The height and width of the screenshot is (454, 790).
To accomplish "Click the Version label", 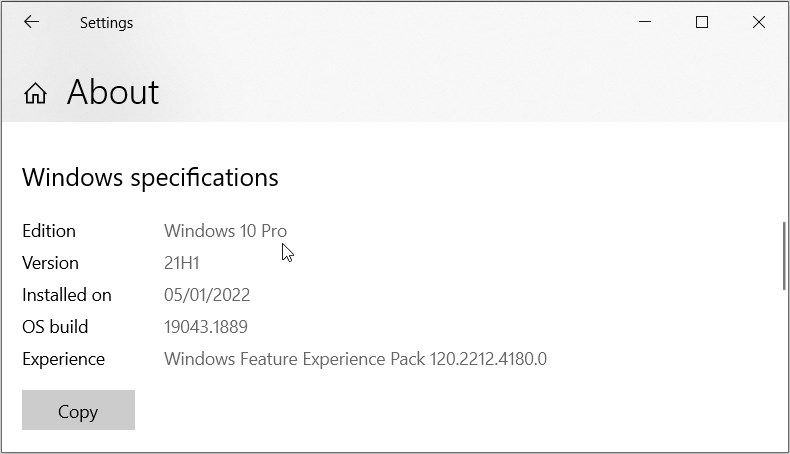I will 50,263.
